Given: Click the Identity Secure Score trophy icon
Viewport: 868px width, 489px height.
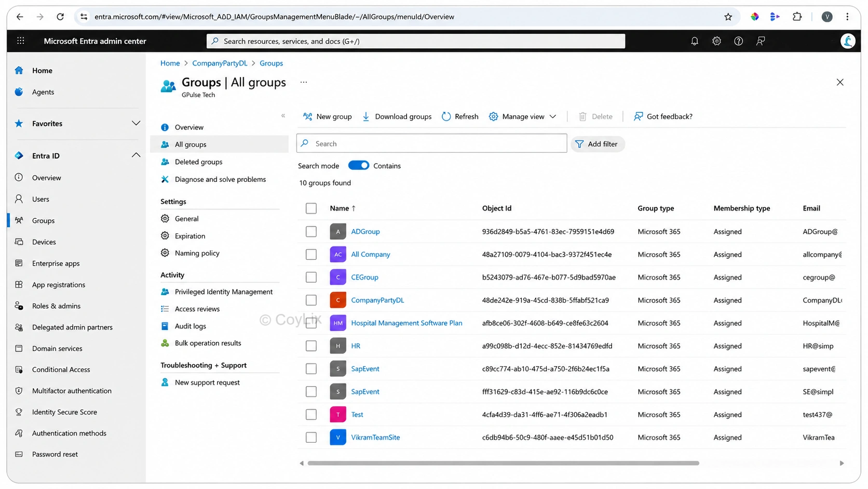Looking at the screenshot, I should click(19, 412).
